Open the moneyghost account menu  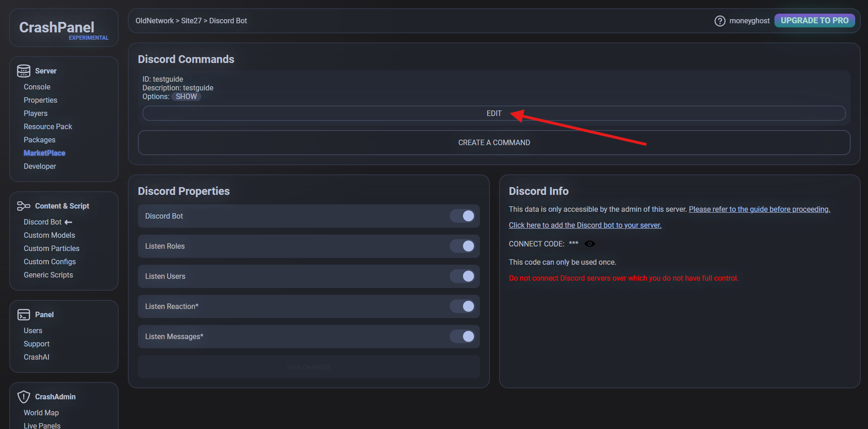749,21
